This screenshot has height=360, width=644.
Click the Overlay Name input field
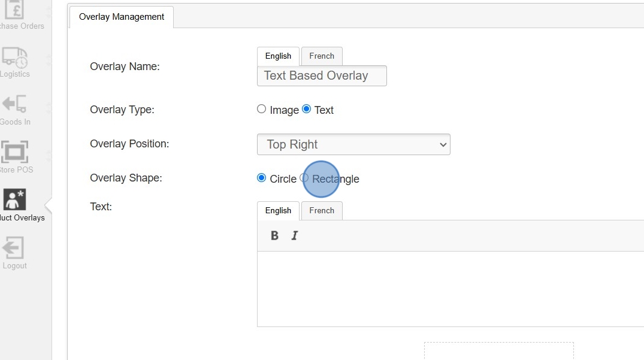322,76
